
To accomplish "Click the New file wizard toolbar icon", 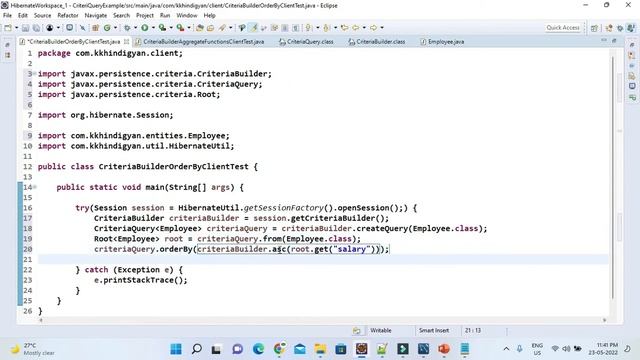I will pyautogui.click(x=8, y=28).
